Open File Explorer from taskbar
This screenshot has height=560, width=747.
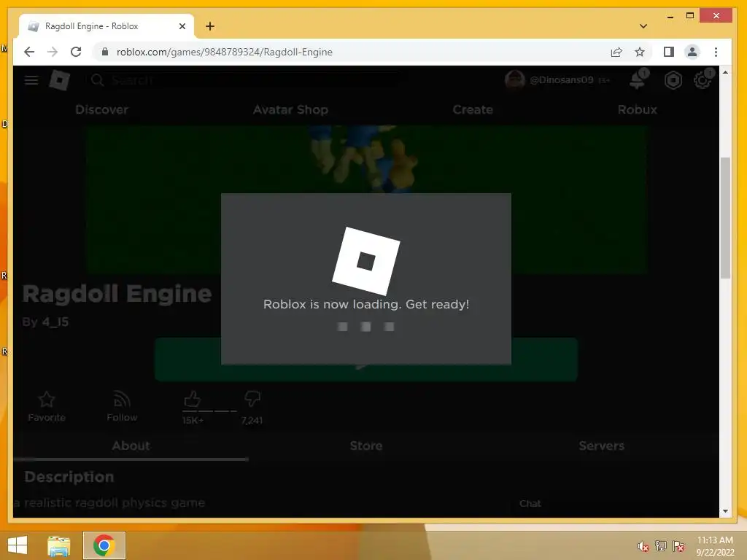[59, 545]
